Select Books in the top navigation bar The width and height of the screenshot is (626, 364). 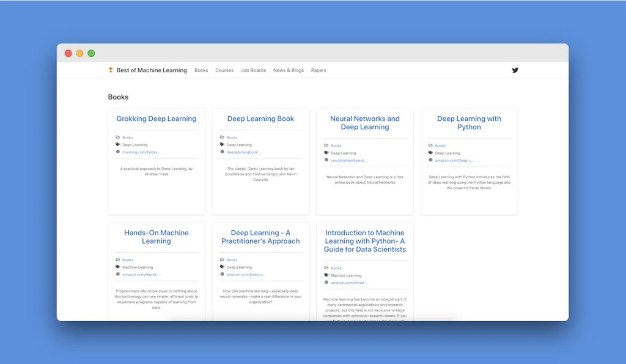[x=201, y=70]
